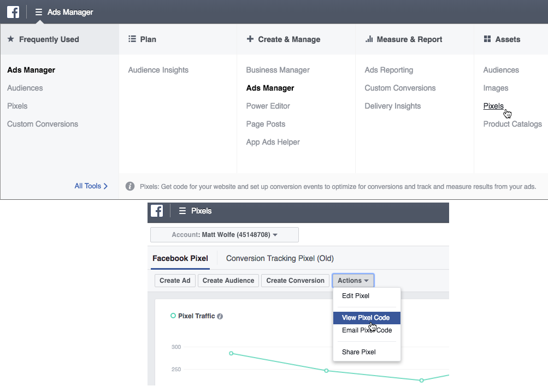Open Audiences under Assets

501,70
